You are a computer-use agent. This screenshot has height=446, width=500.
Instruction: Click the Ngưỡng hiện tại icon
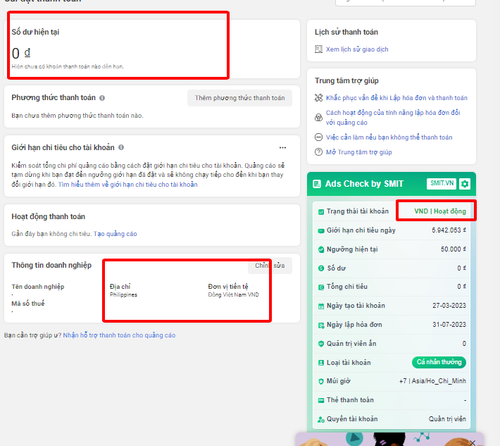[321, 249]
